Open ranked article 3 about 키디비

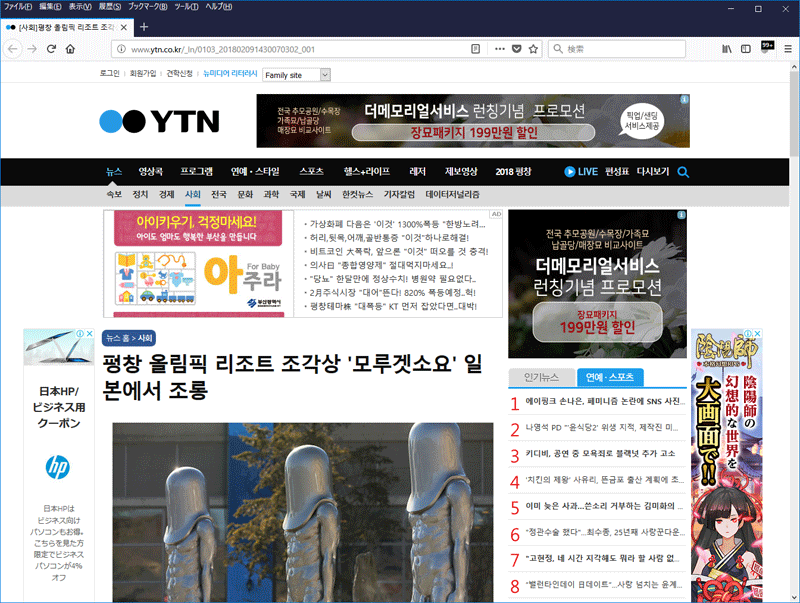(600, 454)
